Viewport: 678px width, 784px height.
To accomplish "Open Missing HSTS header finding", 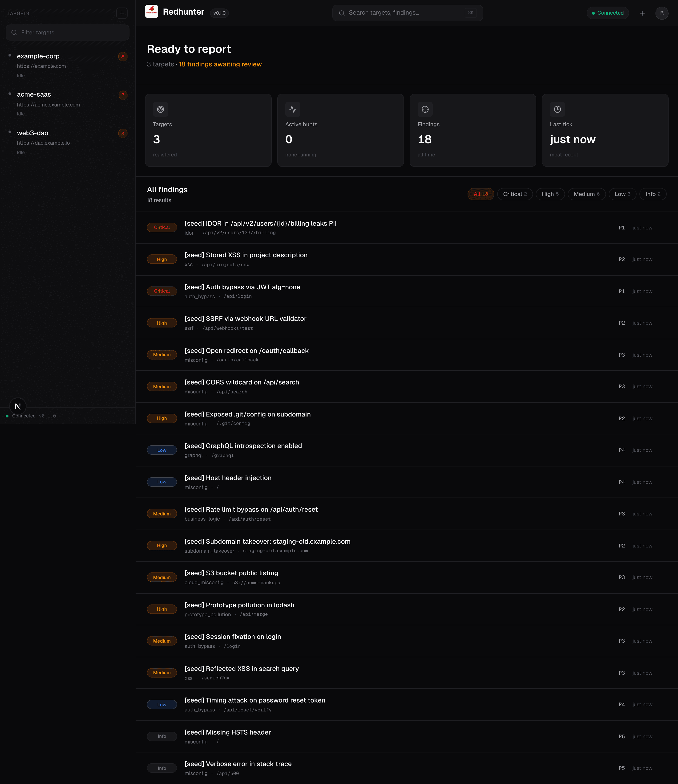I will click(x=406, y=736).
